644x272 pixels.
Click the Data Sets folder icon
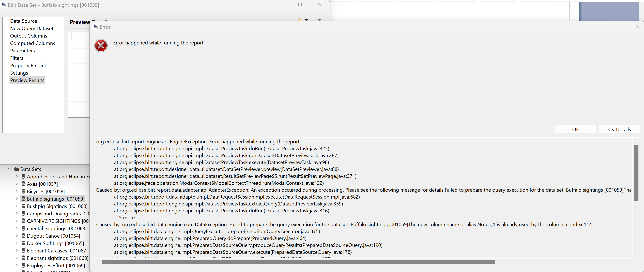pyautogui.click(x=17, y=169)
